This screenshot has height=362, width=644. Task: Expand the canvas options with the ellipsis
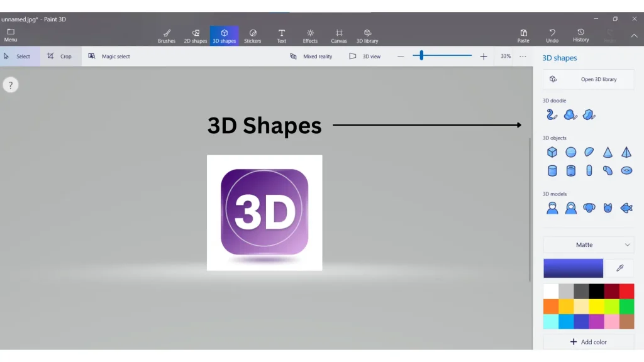pyautogui.click(x=523, y=56)
